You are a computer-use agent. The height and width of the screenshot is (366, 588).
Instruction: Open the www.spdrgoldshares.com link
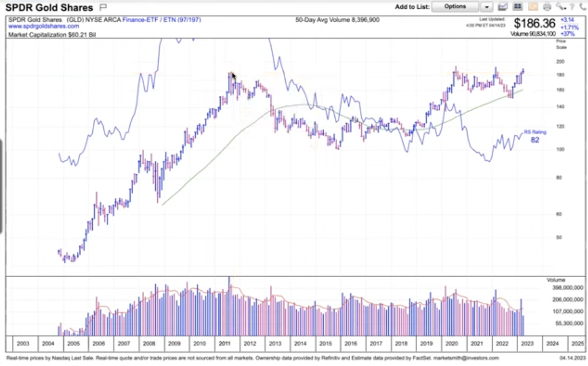pyautogui.click(x=44, y=26)
